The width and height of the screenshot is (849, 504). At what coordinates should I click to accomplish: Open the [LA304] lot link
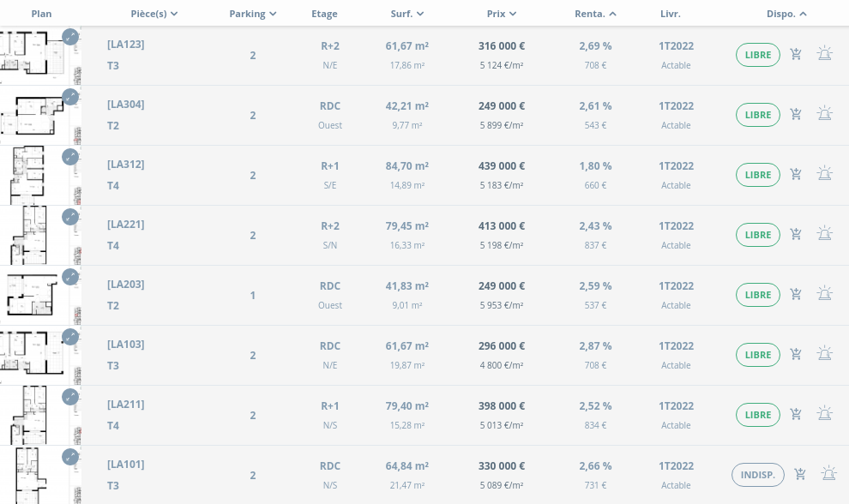click(x=125, y=105)
